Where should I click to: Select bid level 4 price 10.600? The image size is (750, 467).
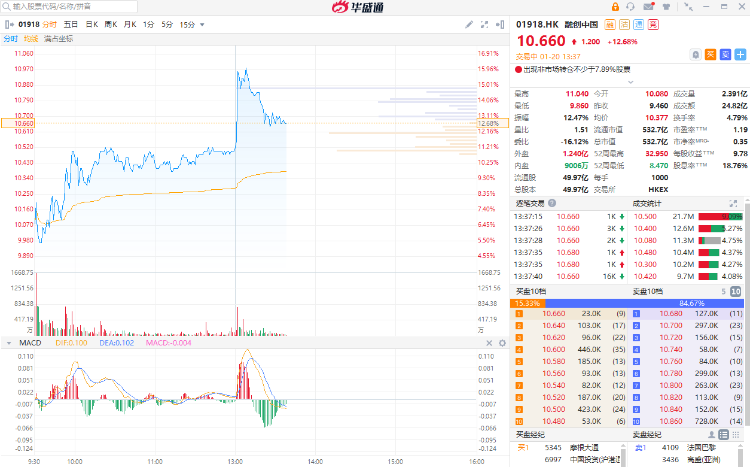coord(553,349)
